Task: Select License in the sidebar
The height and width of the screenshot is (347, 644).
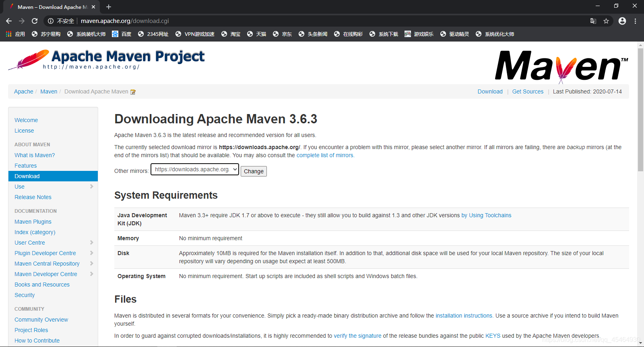Action: tap(24, 131)
